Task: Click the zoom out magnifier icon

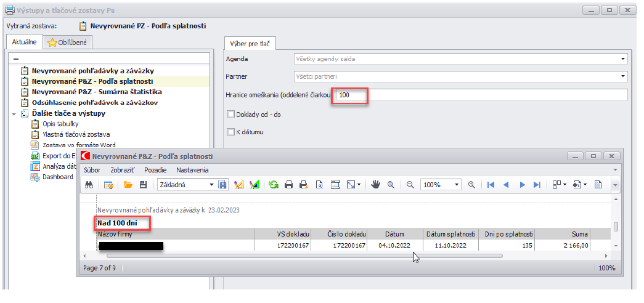Action: 410,184
